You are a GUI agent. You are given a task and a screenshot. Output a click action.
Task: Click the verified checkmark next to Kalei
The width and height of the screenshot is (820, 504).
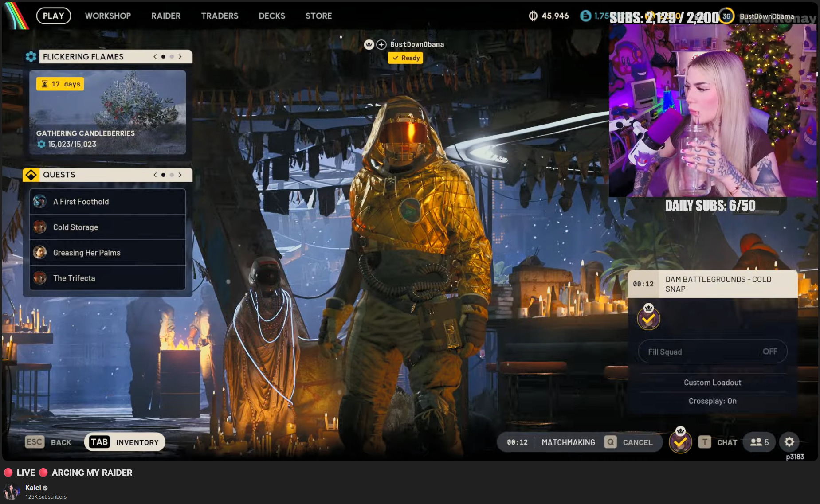(45, 488)
